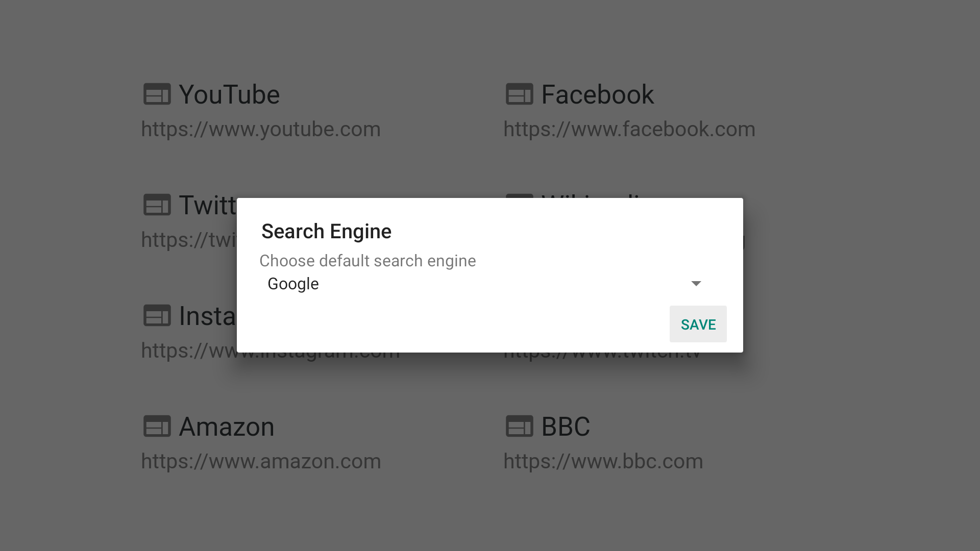980x551 pixels.
Task: Open the Amazon bookmark title
Action: [227, 427]
